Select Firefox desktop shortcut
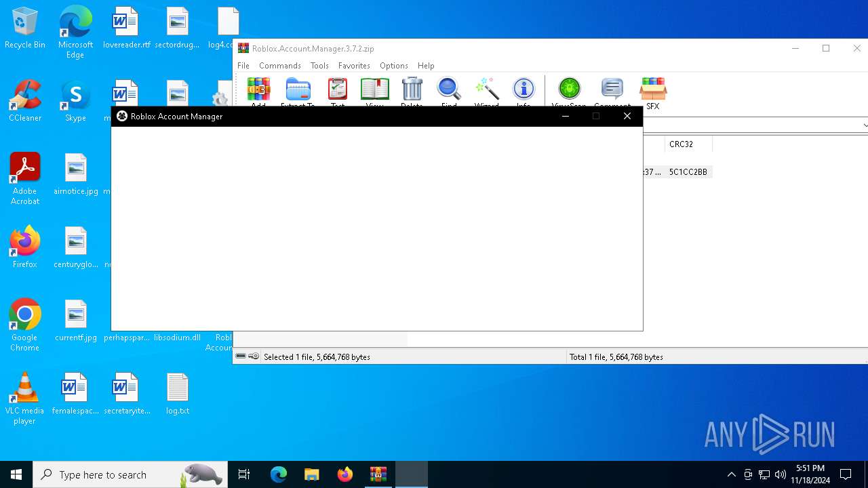 (25, 247)
